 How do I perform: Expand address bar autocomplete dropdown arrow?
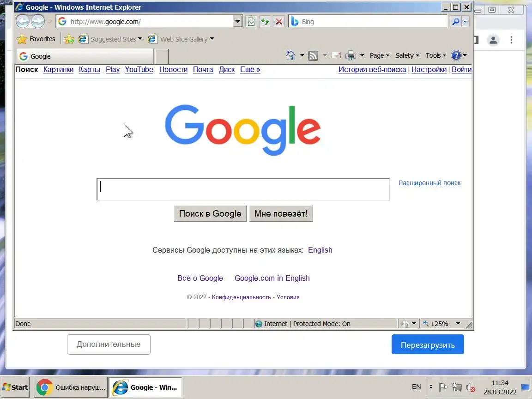click(238, 22)
